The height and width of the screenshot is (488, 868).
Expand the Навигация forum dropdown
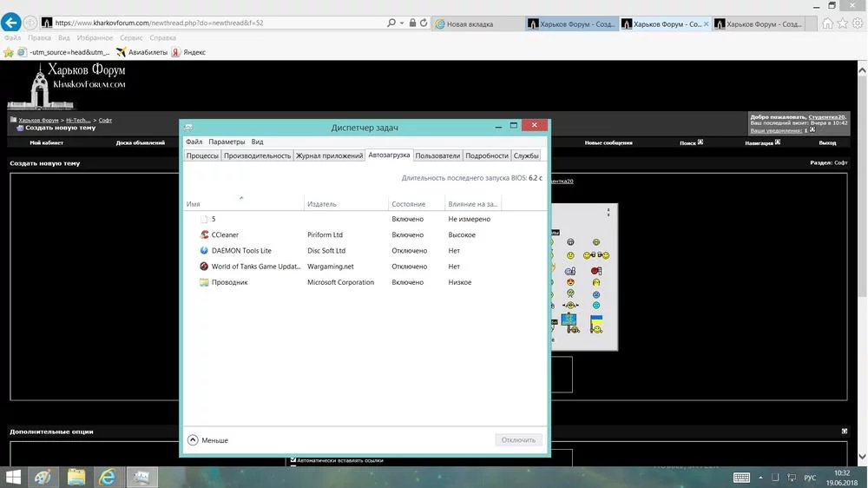(x=778, y=142)
